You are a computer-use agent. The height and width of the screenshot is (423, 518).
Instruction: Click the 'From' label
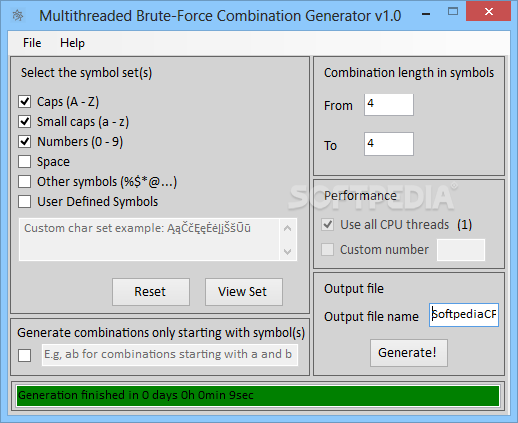pos(338,106)
